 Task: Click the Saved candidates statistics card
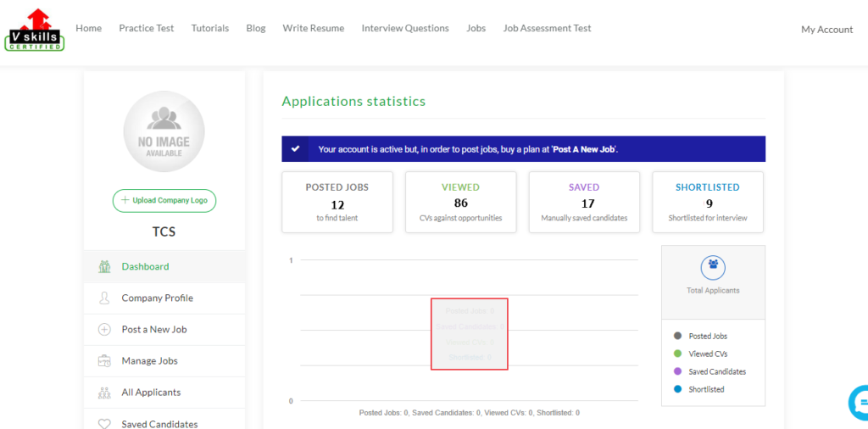pyautogui.click(x=584, y=202)
